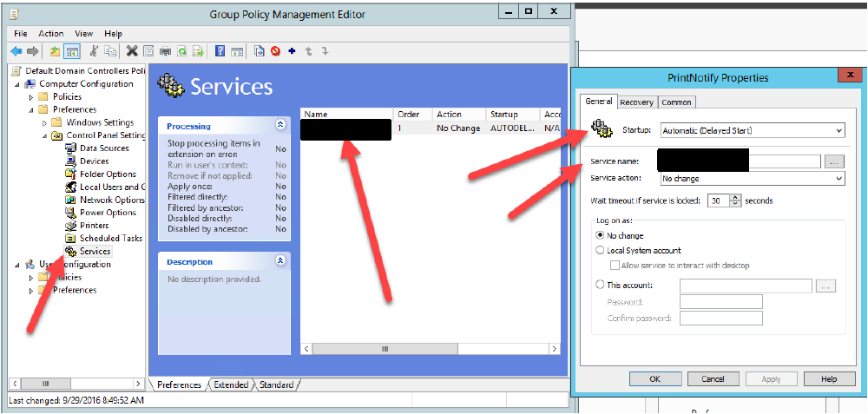Image resolution: width=868 pixels, height=414 pixels.
Task: Collapse Preferences under Computer Configuration
Action: [x=31, y=109]
